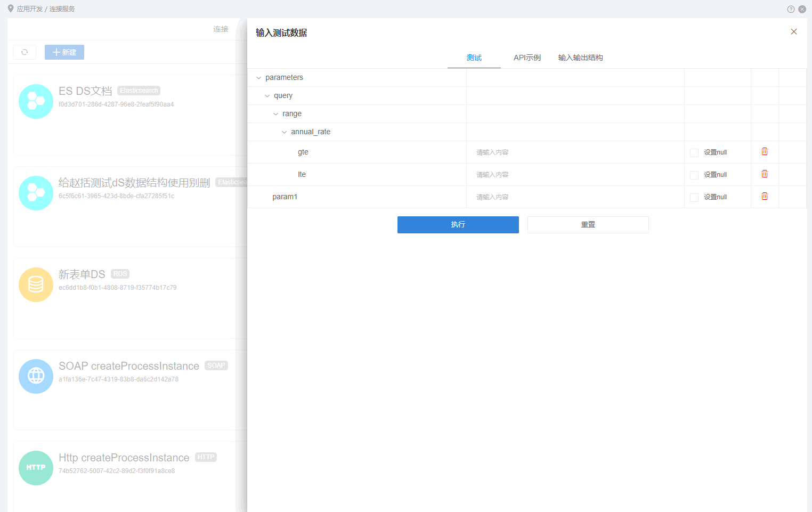Tick the 设置null checkbox for param1
This screenshot has width=812, height=512.
tap(694, 197)
